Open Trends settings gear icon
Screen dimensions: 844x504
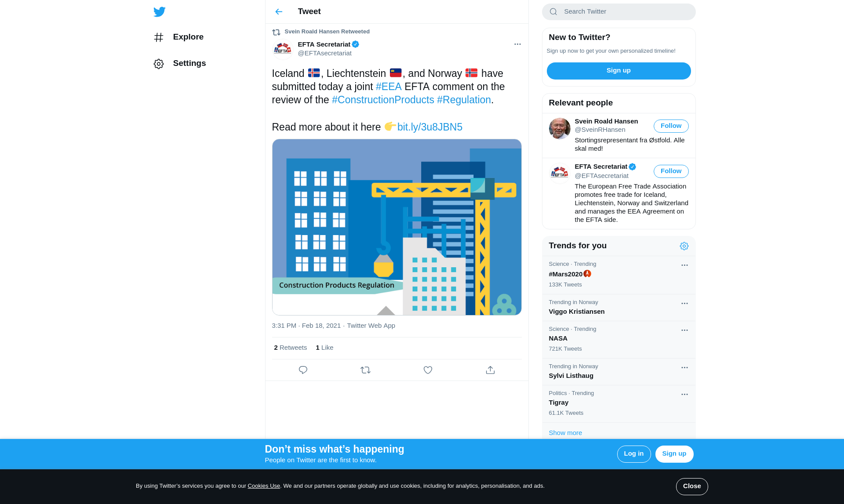pyautogui.click(x=684, y=246)
